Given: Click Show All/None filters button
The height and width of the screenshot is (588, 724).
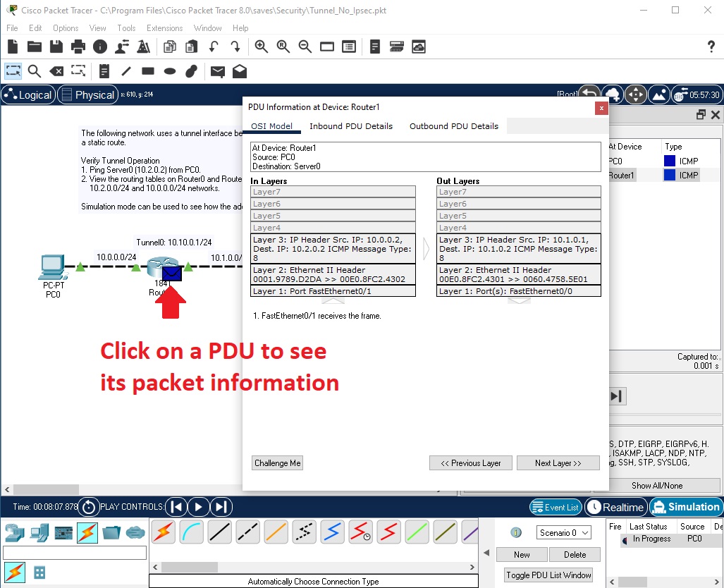Looking at the screenshot, I should [x=657, y=486].
